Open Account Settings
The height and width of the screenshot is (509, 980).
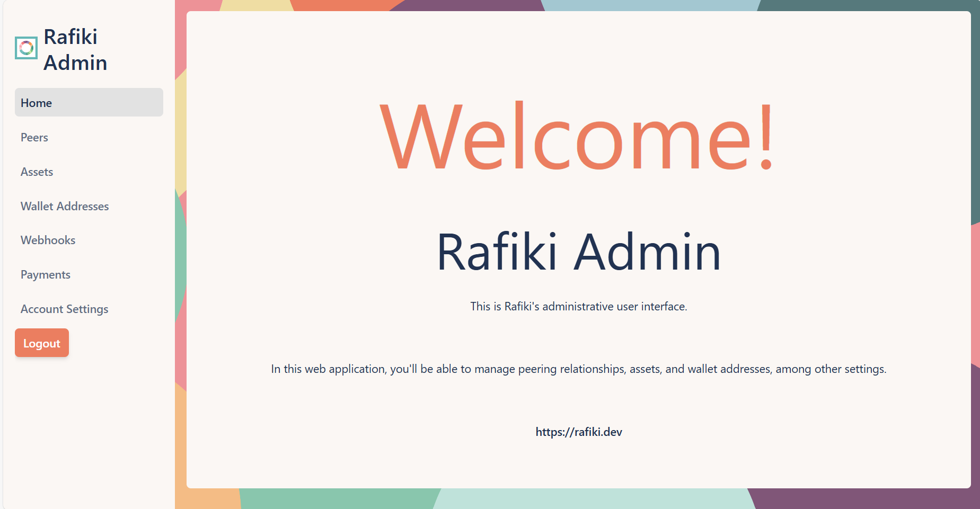pyautogui.click(x=64, y=309)
